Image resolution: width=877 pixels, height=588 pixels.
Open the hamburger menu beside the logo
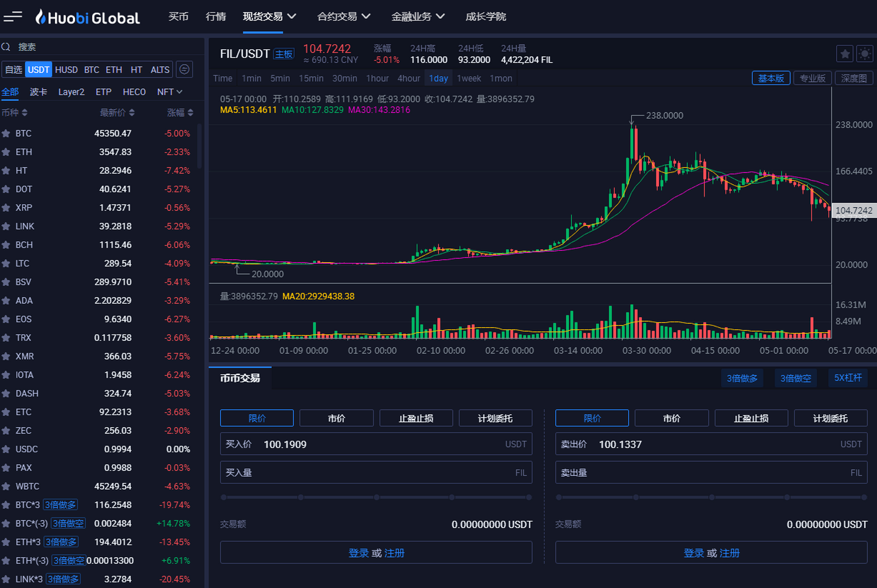tap(12, 17)
